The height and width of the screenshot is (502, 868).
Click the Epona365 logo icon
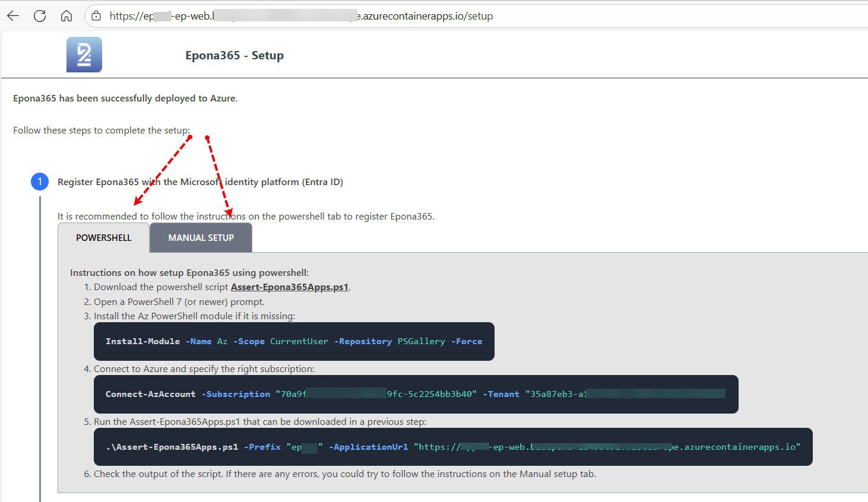pyautogui.click(x=84, y=55)
